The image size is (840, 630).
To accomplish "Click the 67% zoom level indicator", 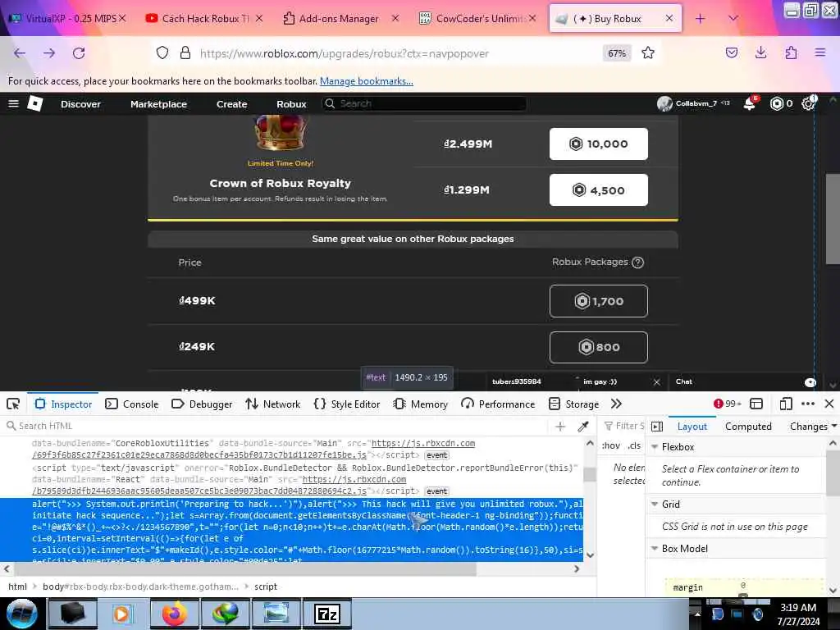I will pyautogui.click(x=617, y=53).
